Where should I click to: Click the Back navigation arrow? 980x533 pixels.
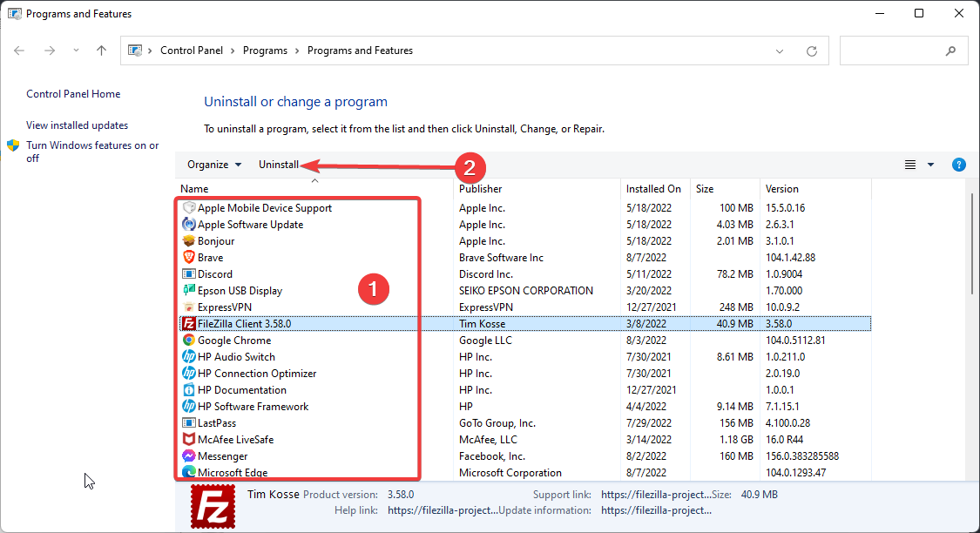19,51
